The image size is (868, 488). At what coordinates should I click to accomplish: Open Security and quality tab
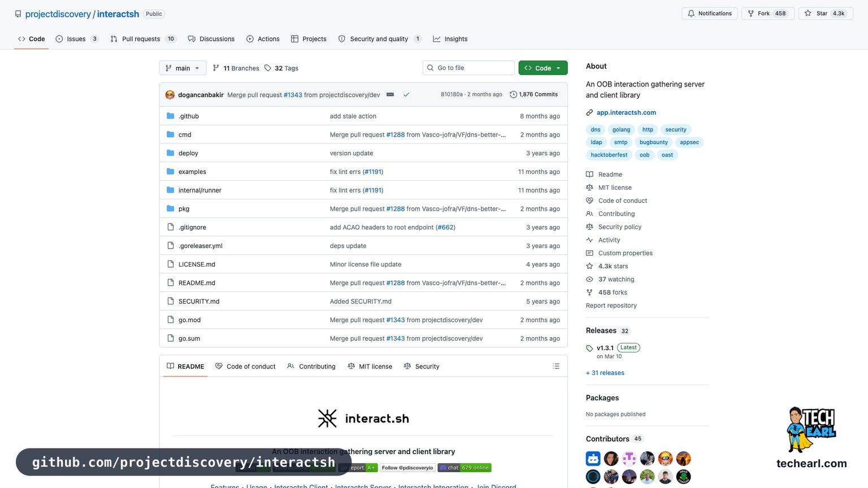[x=379, y=39]
